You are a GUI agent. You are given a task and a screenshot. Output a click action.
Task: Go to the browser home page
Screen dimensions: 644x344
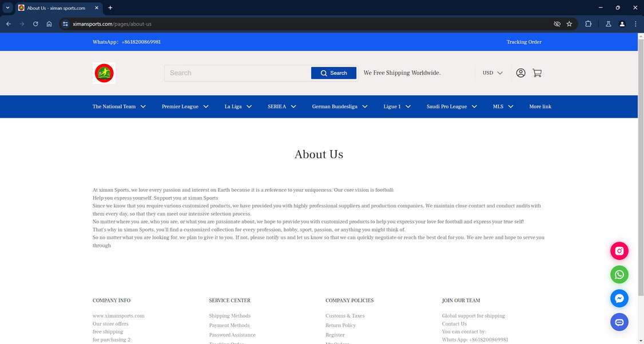pos(49,24)
